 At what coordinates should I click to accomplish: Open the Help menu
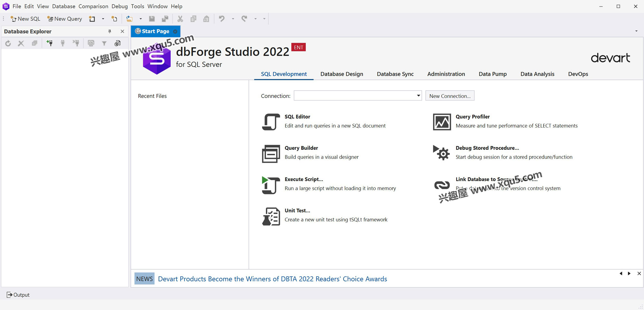tap(176, 6)
